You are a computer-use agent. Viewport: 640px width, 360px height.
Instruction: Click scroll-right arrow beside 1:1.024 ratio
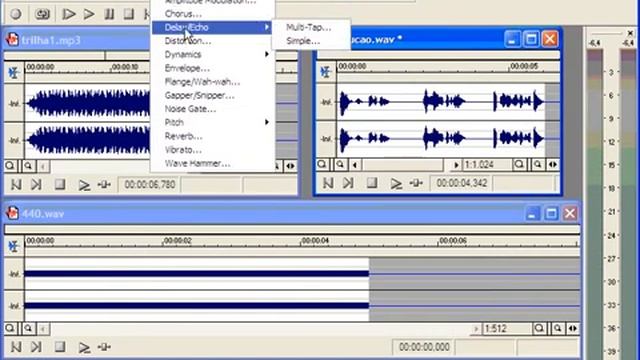click(456, 165)
